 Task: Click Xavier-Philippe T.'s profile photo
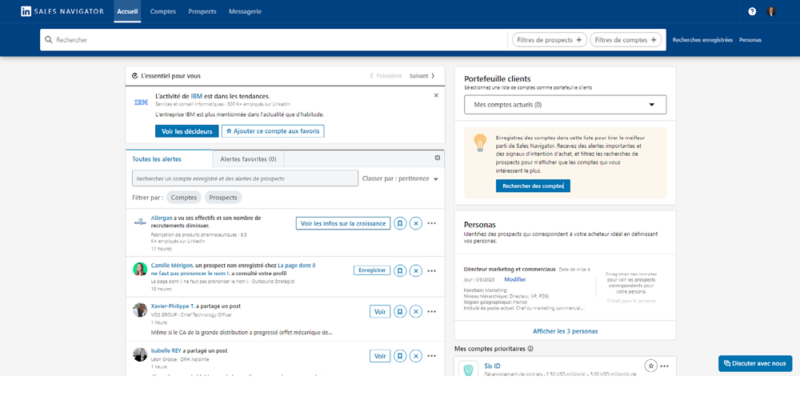pos(140,310)
